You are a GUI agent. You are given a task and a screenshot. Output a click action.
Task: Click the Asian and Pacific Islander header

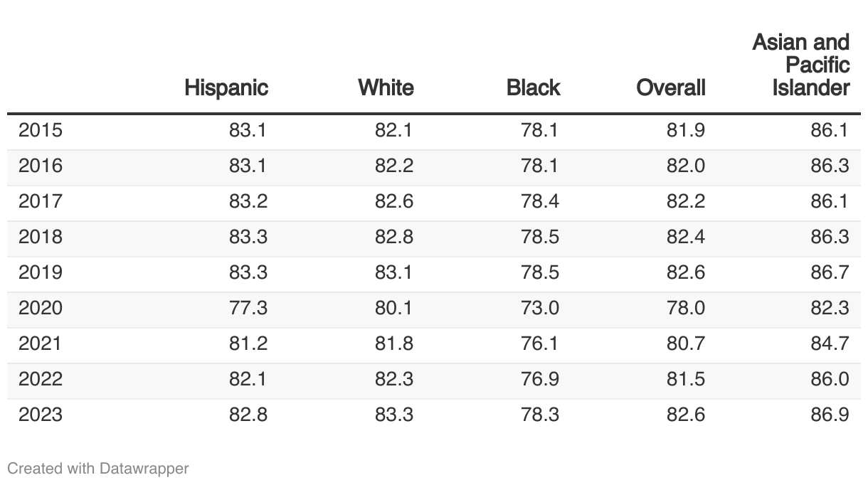[x=800, y=65]
